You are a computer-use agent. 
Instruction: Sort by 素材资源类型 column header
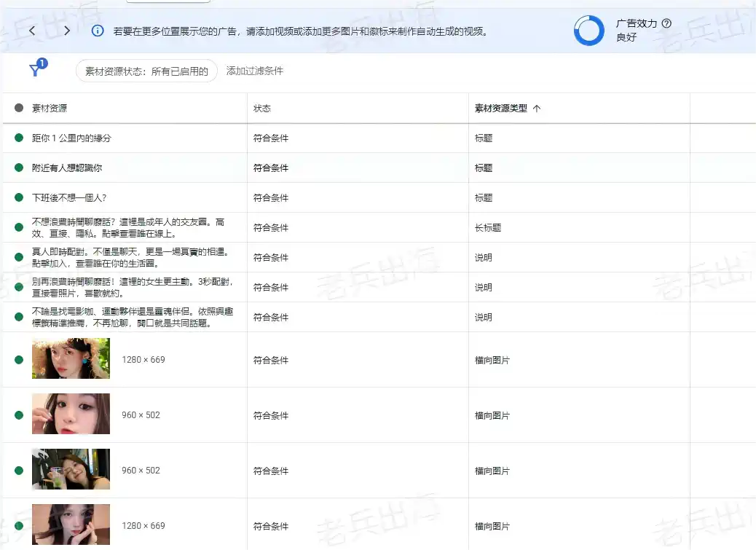pos(501,109)
